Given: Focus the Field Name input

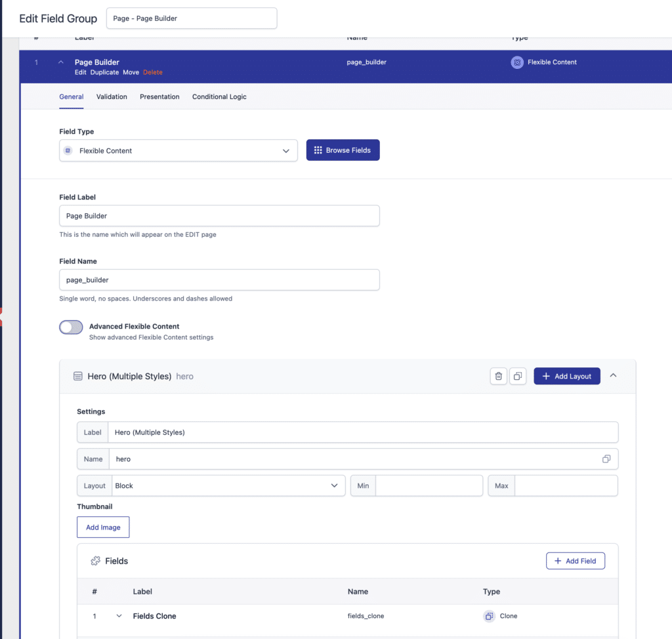Looking at the screenshot, I should 219,280.
